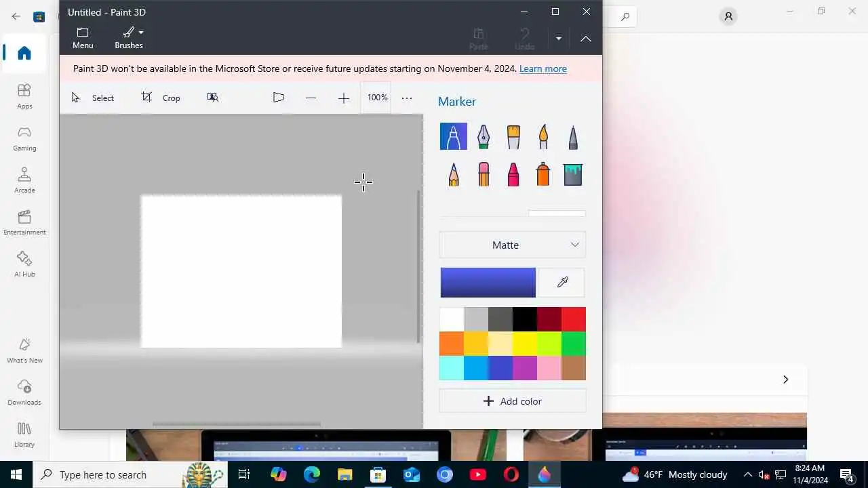
Task: Open Entertainment in Microsoft Store sidebar
Action: tap(24, 222)
